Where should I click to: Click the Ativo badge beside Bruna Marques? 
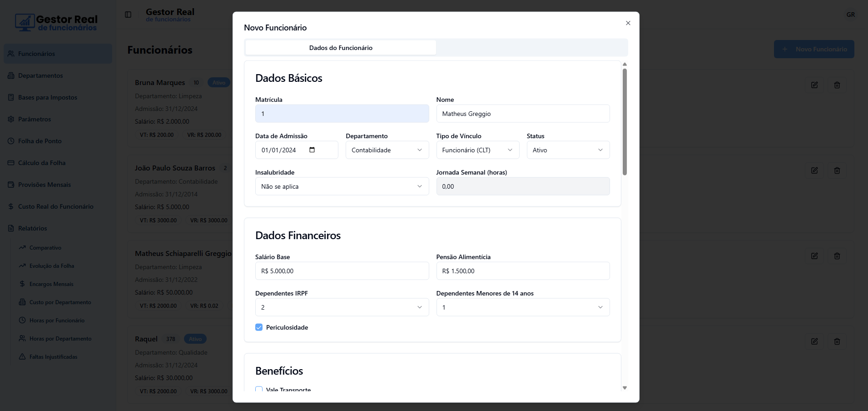(x=219, y=83)
